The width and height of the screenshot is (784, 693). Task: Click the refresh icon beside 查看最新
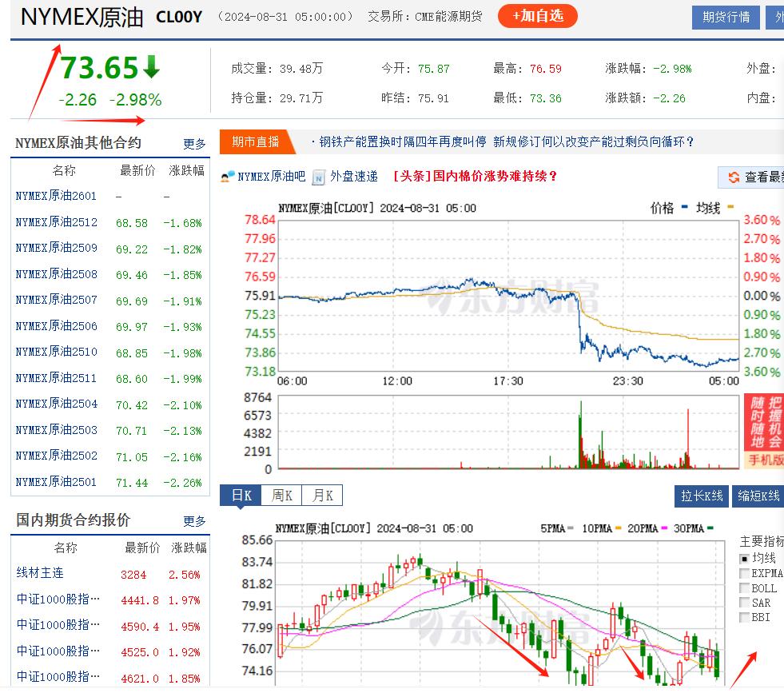coord(734,177)
